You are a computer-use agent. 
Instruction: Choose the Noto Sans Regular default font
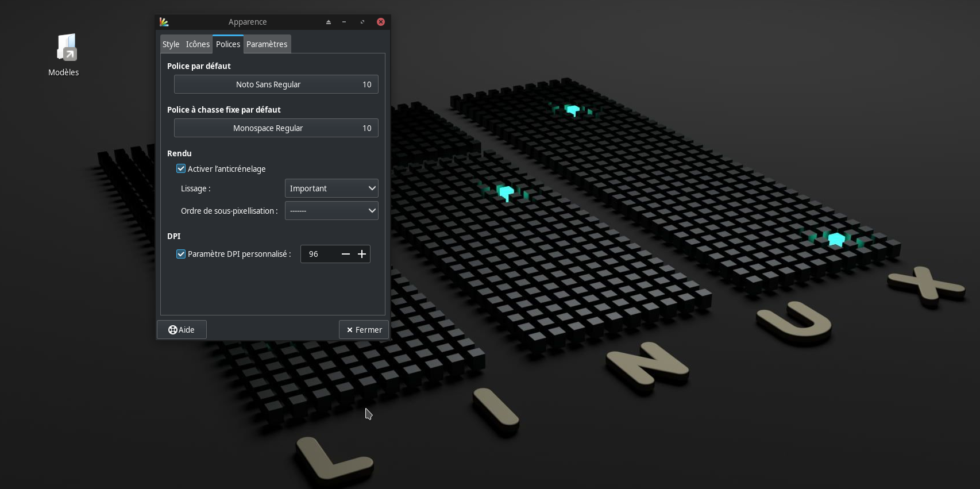click(276, 84)
